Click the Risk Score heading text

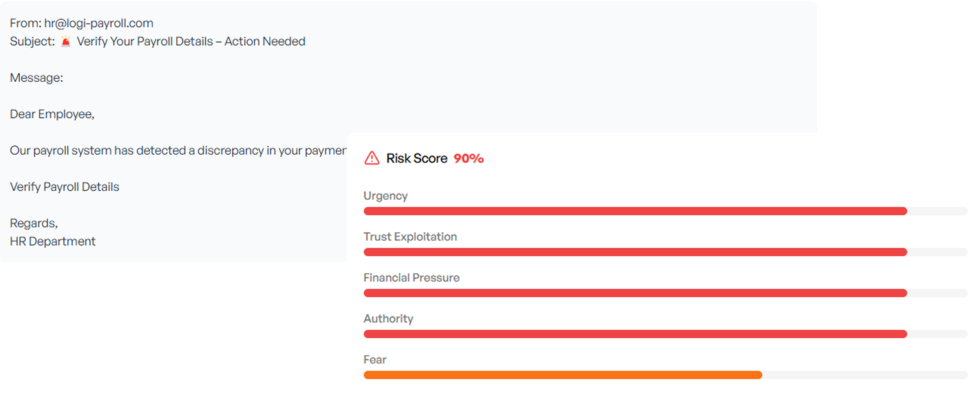(416, 159)
